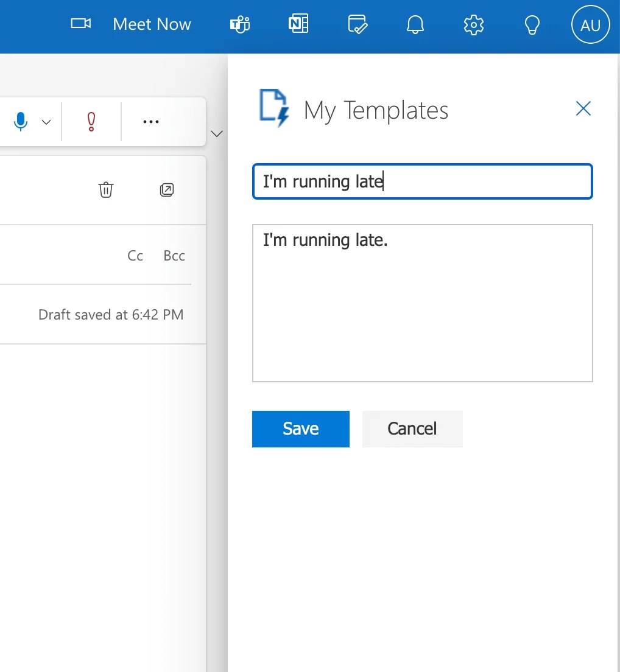Expand the ribbon with the chevron

[217, 134]
